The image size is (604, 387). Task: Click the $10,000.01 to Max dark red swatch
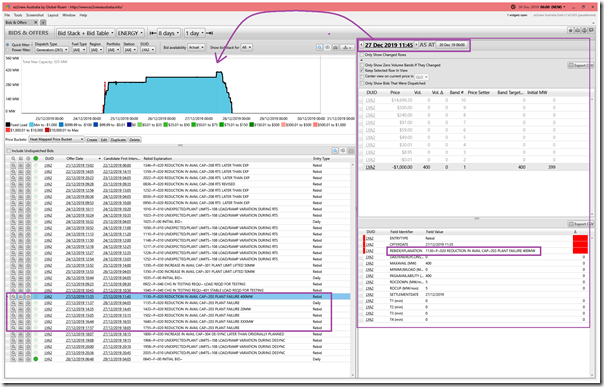(x=47, y=130)
